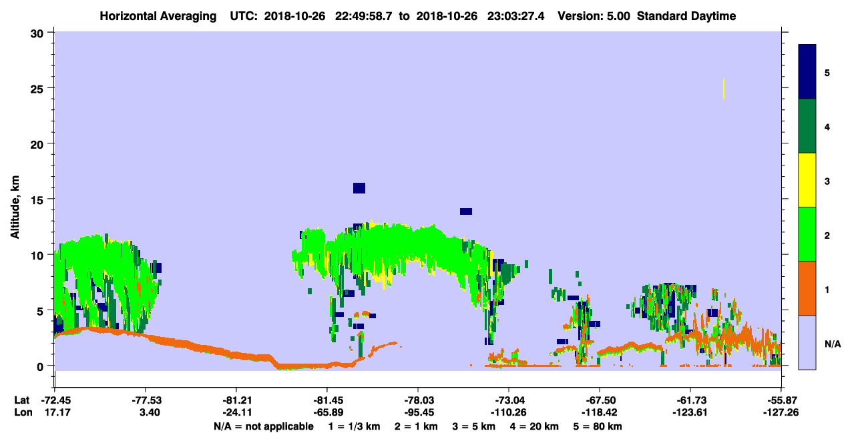Click the '5 = 80 km' legend text
This screenshot has width=868, height=445.
point(599,426)
